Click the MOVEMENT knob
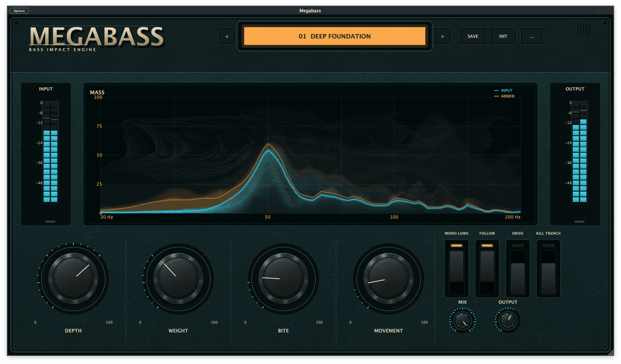This screenshot has height=364, width=621. [x=388, y=279]
